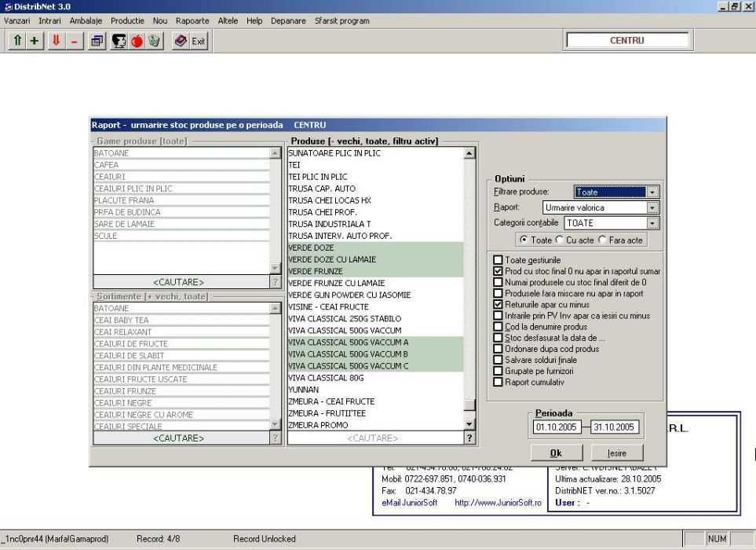Click Produse list scrollbar down arrow
The width and height of the screenshot is (756, 550).
point(469,424)
